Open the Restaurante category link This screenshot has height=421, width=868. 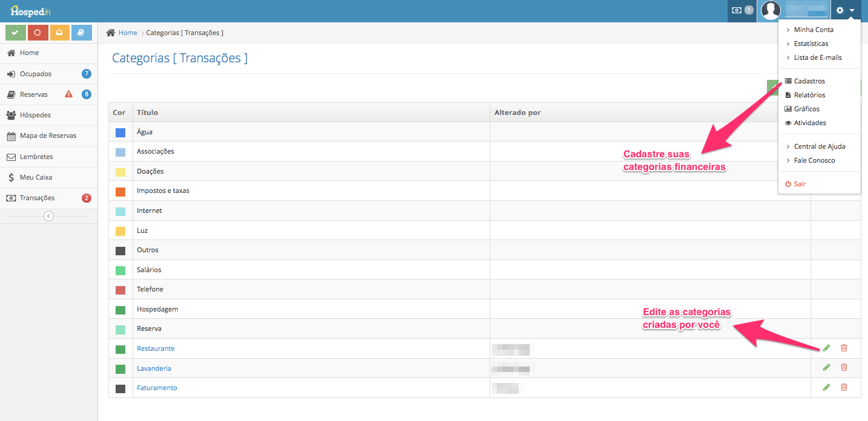click(x=156, y=348)
